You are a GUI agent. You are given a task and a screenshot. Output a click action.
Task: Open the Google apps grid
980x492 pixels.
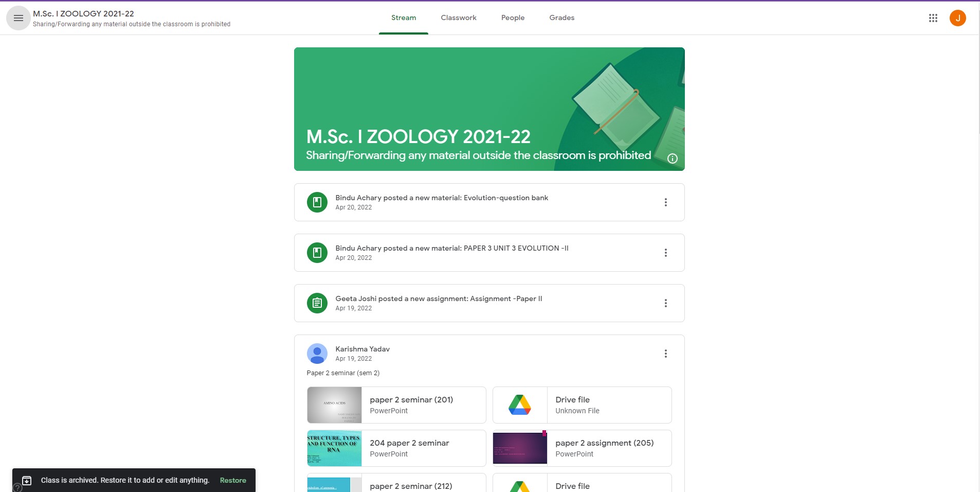[x=933, y=18]
